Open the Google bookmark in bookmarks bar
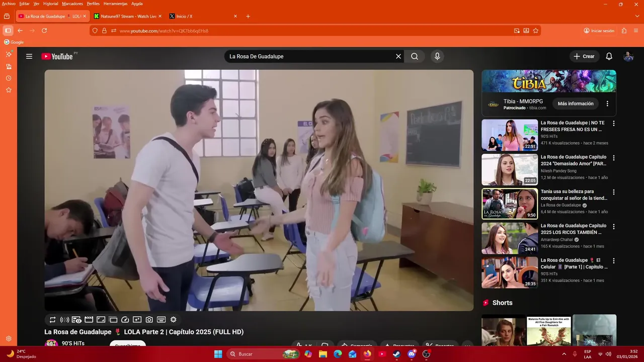The image size is (644, 362). (14, 42)
